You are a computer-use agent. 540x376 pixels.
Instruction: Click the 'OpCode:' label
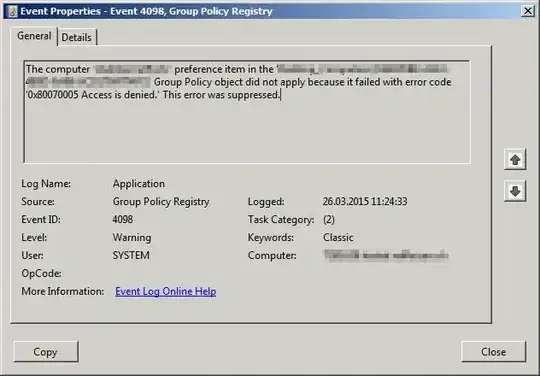tap(41, 273)
